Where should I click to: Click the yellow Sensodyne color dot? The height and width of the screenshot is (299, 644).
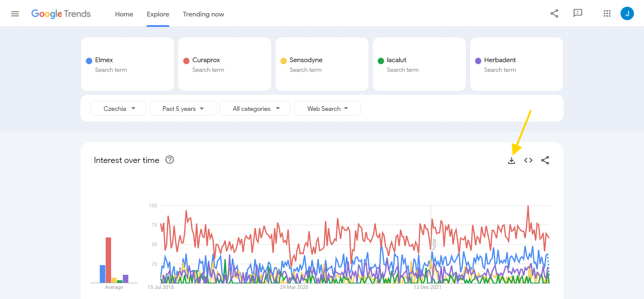[x=283, y=61]
